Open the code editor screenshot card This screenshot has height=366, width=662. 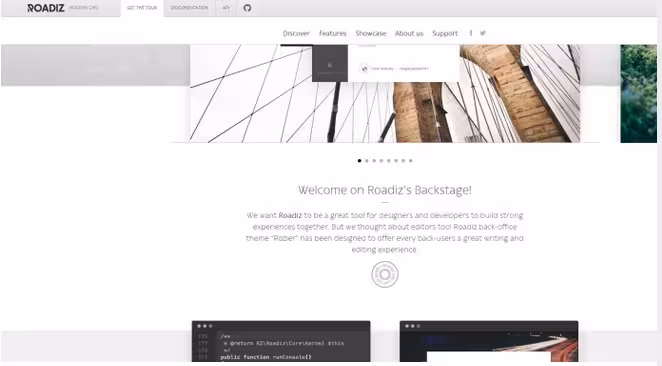pyautogui.click(x=281, y=341)
